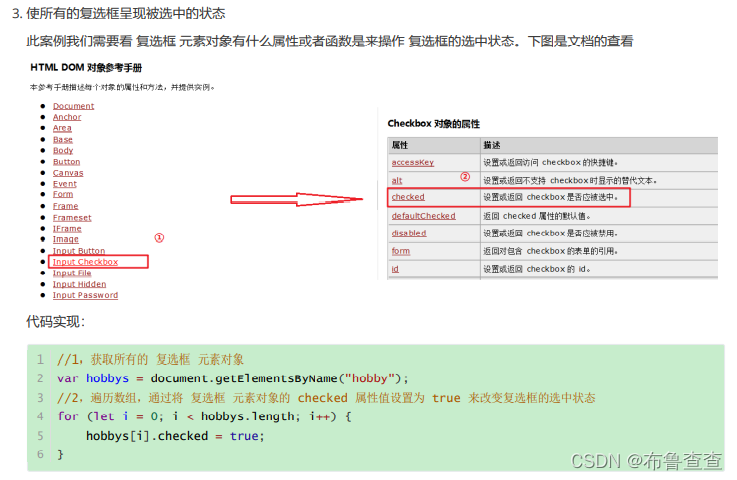The image size is (737, 480).
Task: Click code line 'for (let i = 0; ...'
Action: (x=204, y=417)
